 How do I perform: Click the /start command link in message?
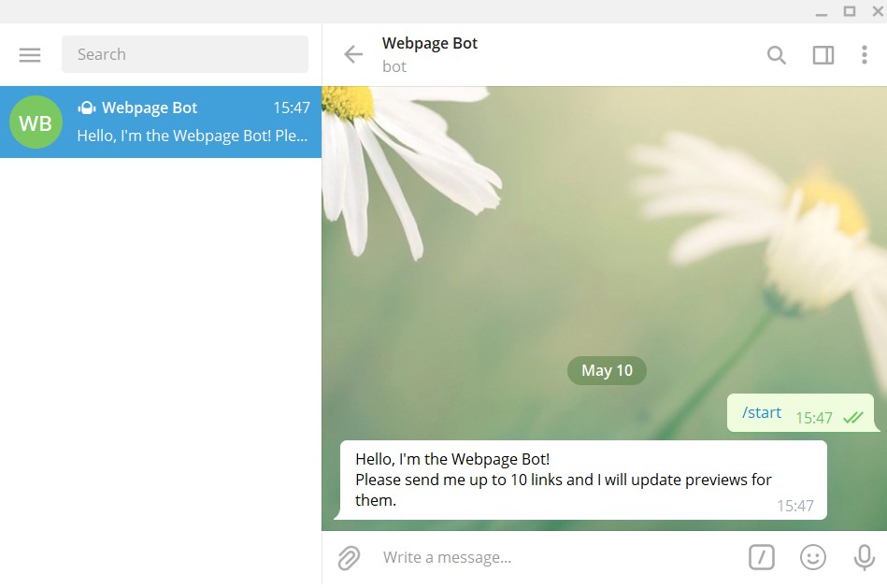tap(762, 412)
